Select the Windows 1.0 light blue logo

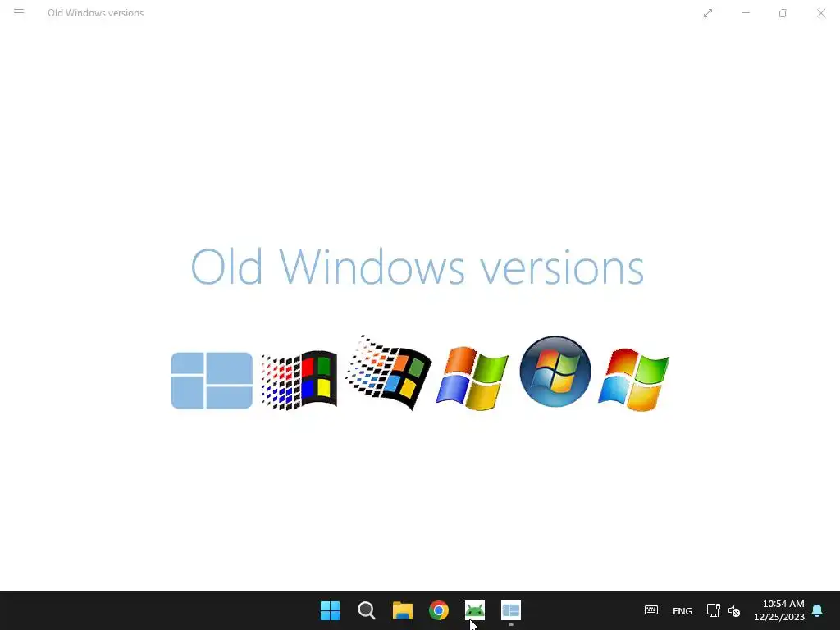[212, 381]
